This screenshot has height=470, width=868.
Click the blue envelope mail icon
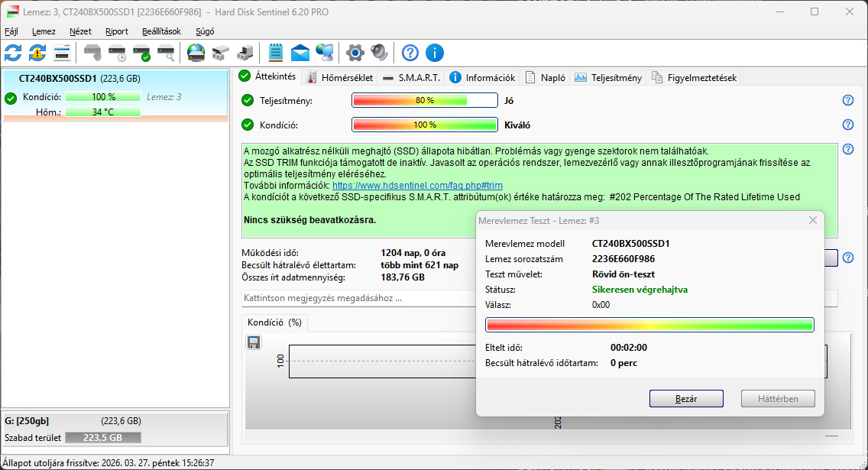pyautogui.click(x=300, y=53)
